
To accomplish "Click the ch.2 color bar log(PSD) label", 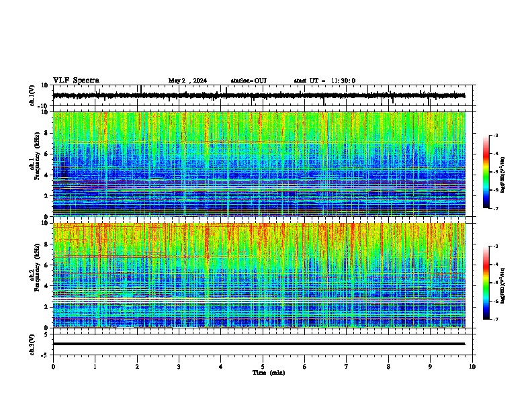I will [503, 285].
